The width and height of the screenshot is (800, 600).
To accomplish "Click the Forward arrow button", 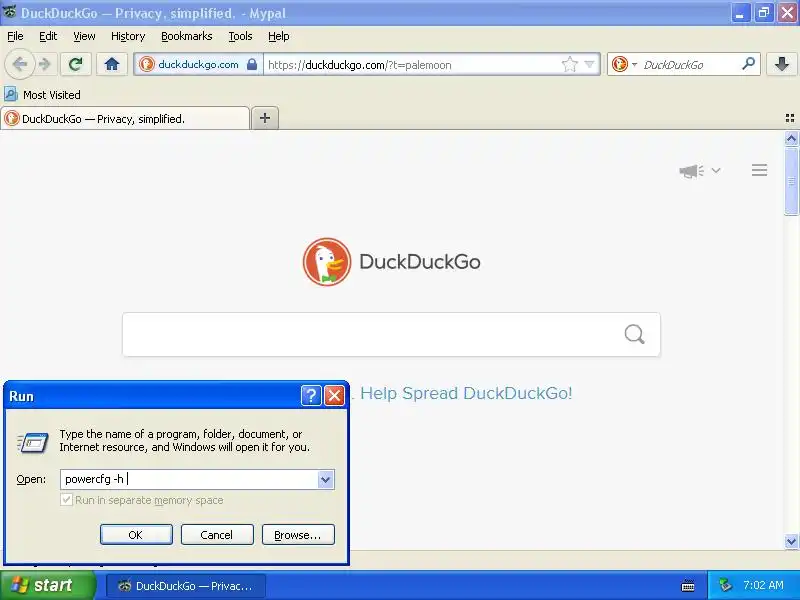I will [x=45, y=64].
